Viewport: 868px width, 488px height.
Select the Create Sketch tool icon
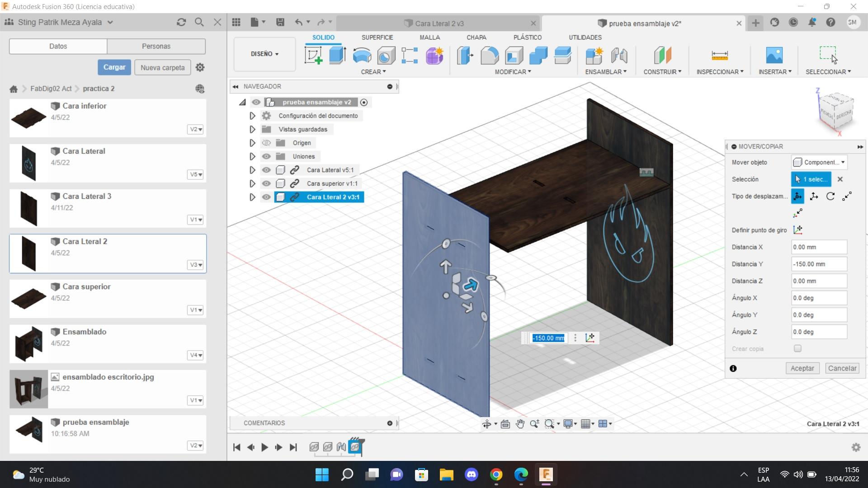[313, 56]
